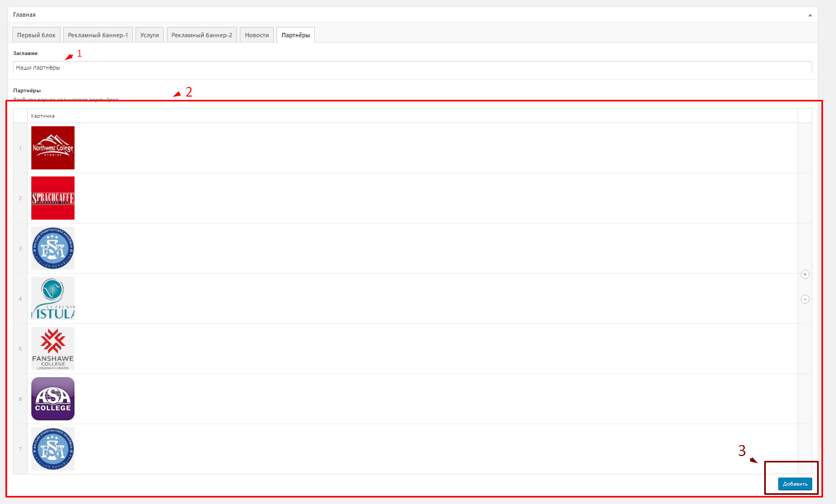Go to the Новости tab
Screen dimensions: 836x504
click(257, 35)
